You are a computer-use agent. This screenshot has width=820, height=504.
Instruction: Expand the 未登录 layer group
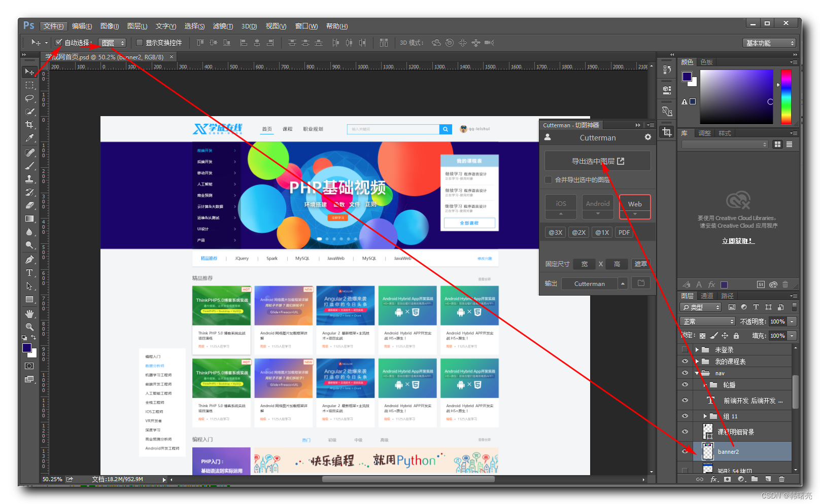(x=697, y=350)
